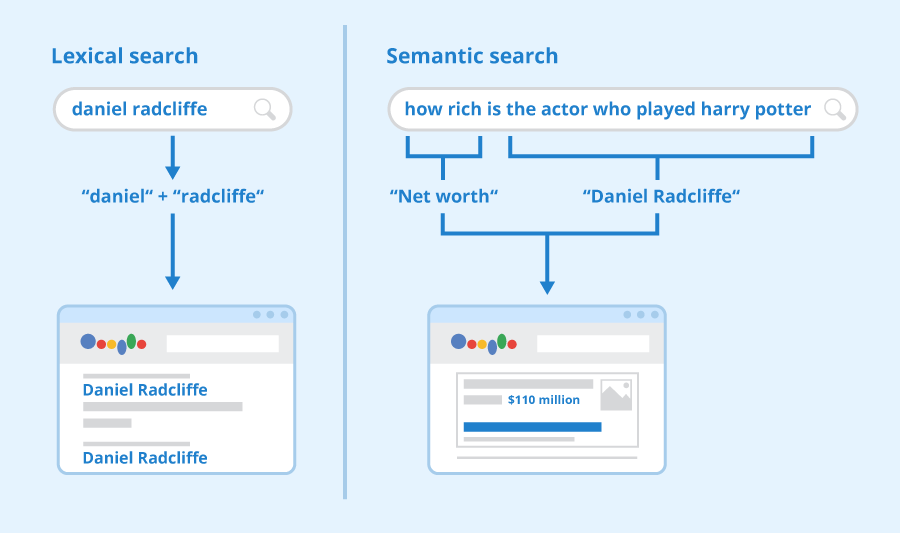Click the "Lexical search" heading
900x533 pixels.
pyautogui.click(x=125, y=56)
